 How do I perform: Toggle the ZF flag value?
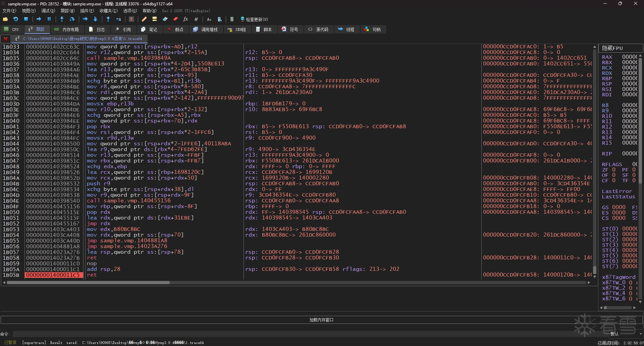[x=614, y=170]
